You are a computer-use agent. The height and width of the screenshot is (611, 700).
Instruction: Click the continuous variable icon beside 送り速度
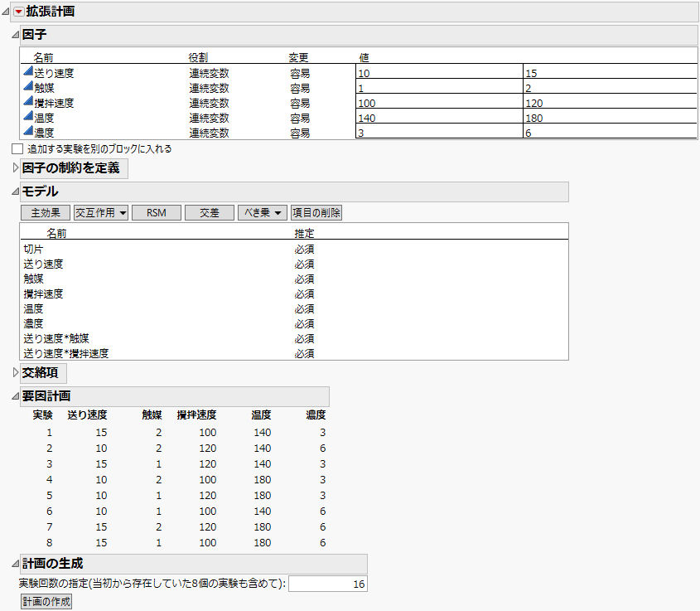(27, 73)
